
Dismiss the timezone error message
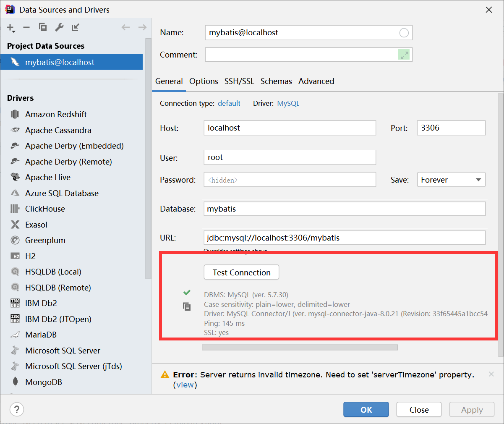(491, 374)
